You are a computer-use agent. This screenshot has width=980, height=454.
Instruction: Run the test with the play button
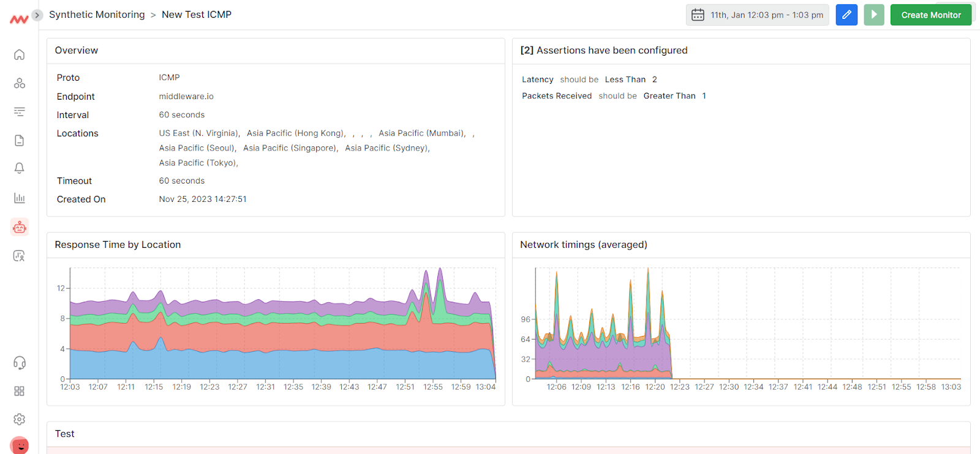874,15
